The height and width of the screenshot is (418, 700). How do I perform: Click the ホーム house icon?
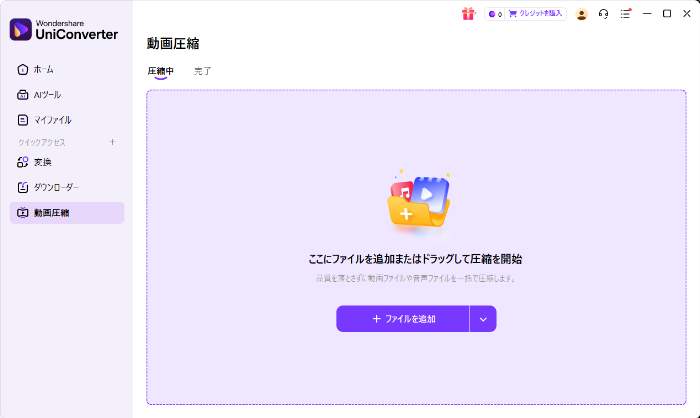click(22, 70)
